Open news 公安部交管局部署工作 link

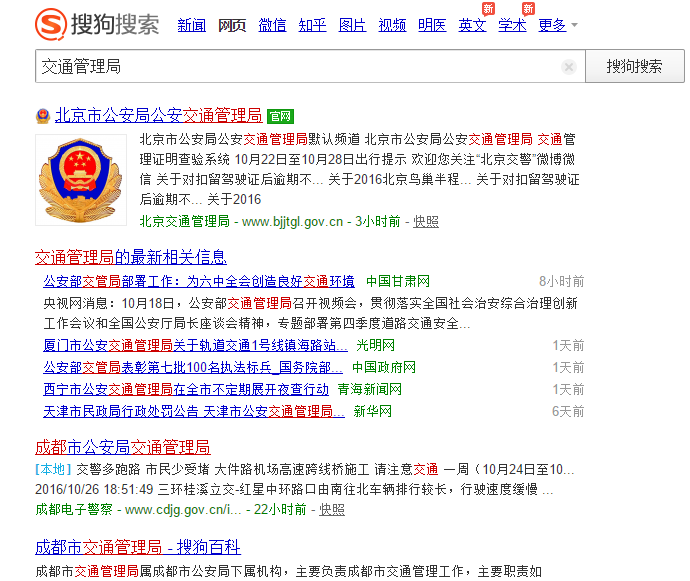pyautogui.click(x=199, y=281)
